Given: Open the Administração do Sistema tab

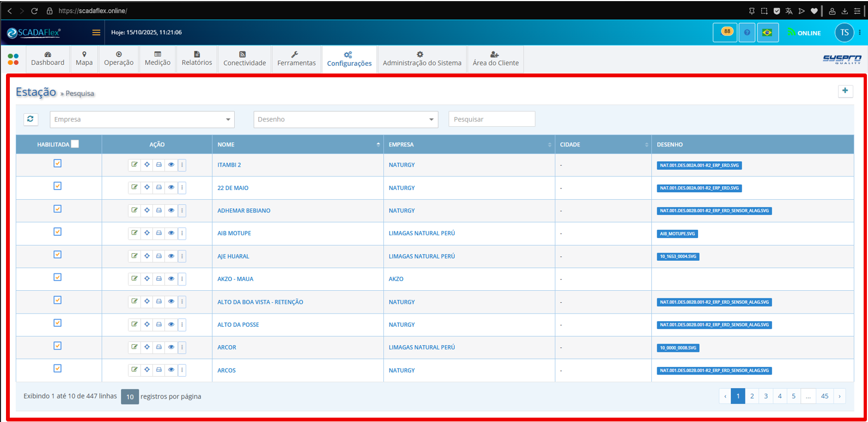Looking at the screenshot, I should (x=422, y=58).
